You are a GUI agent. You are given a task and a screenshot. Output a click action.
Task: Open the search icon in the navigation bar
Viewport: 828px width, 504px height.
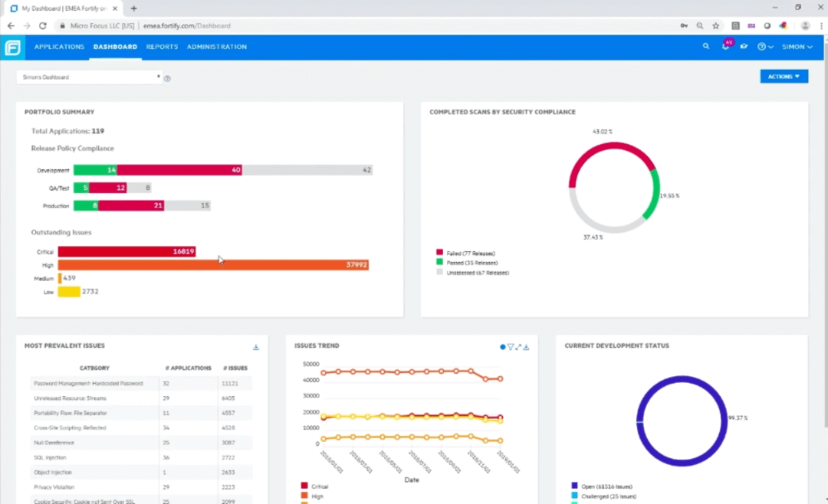tap(705, 46)
